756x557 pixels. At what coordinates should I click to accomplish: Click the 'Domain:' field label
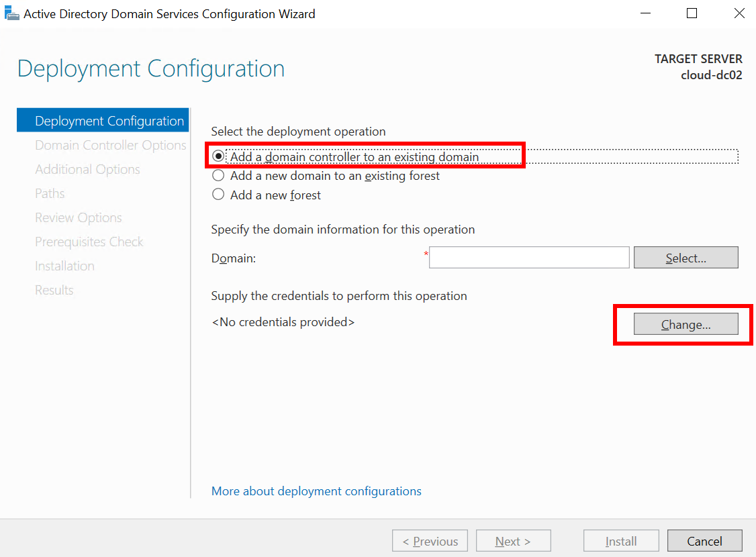234,258
